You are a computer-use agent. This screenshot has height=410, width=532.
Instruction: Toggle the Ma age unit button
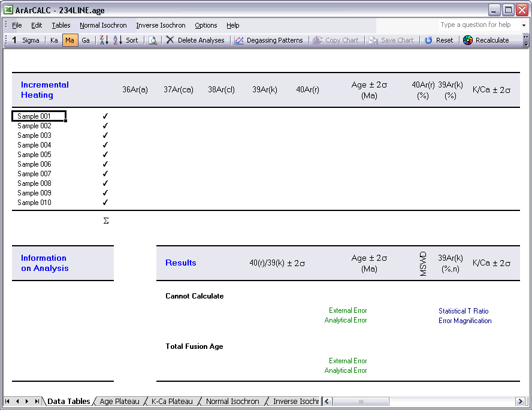[70, 40]
